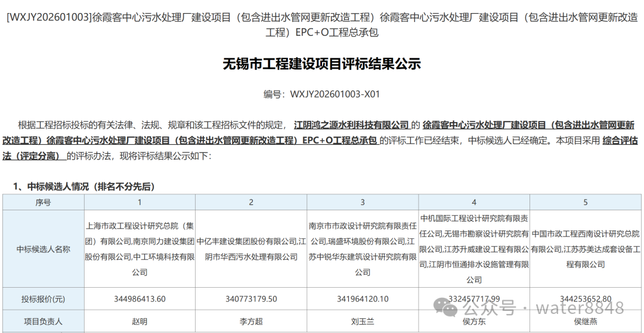Click candidate cell 中国市政工程西南设计研究总院
The height and width of the screenshot is (333, 644).
pyautogui.click(x=586, y=249)
